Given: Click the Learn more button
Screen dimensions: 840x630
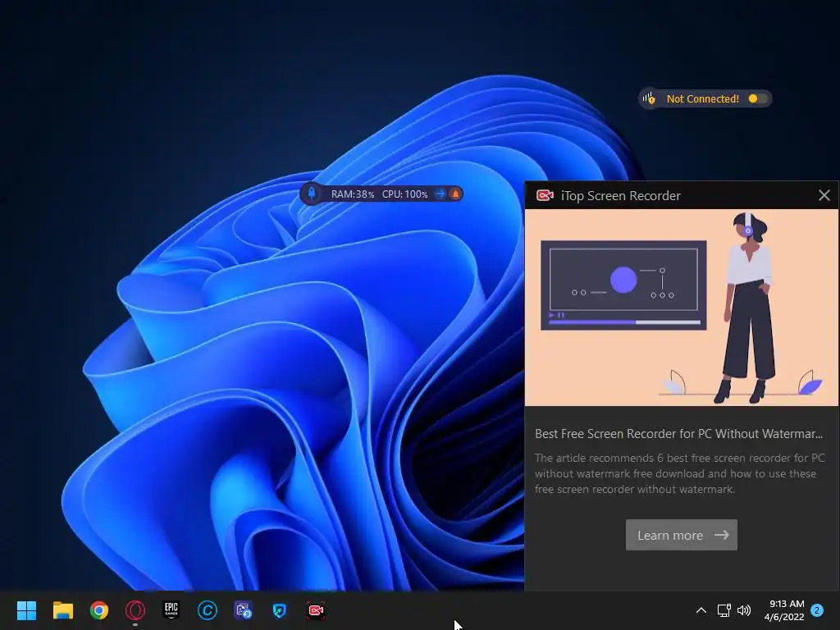Looking at the screenshot, I should click(682, 535).
